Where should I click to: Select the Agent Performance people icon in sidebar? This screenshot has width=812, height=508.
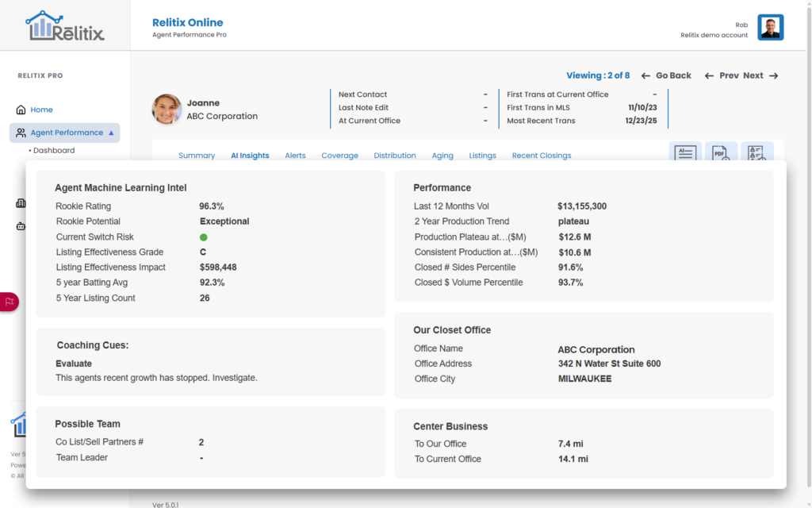point(19,133)
